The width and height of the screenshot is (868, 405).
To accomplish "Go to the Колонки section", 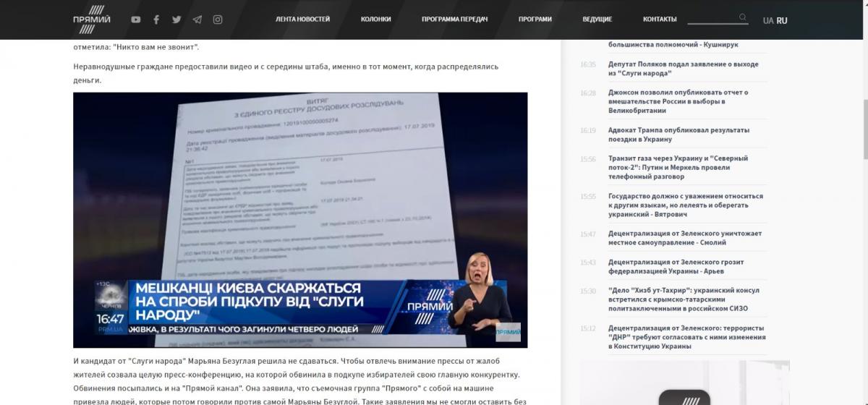I will click(x=375, y=20).
